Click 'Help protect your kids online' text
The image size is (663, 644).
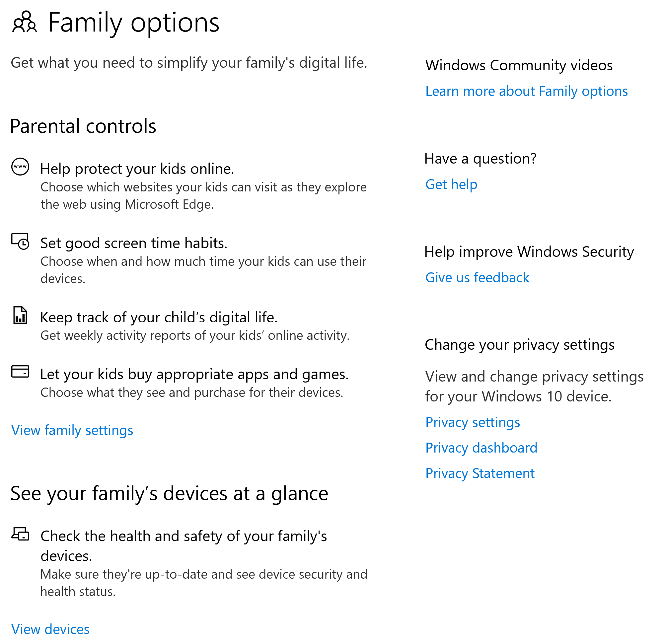137,169
